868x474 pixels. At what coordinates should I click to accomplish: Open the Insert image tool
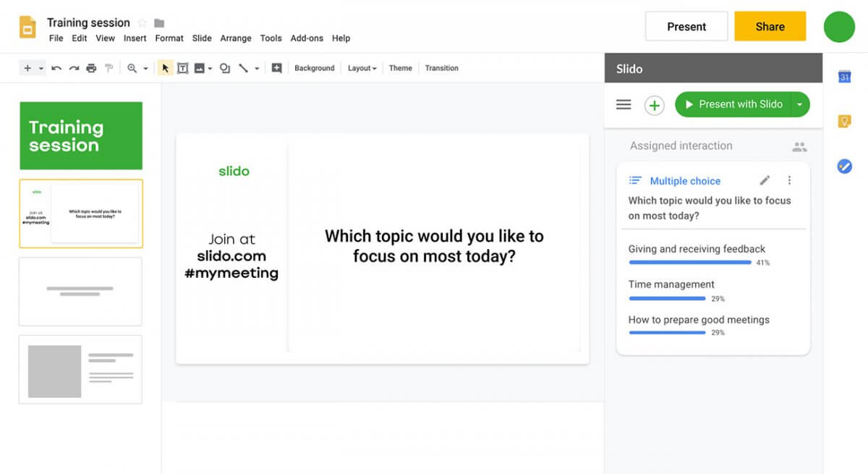[201, 67]
